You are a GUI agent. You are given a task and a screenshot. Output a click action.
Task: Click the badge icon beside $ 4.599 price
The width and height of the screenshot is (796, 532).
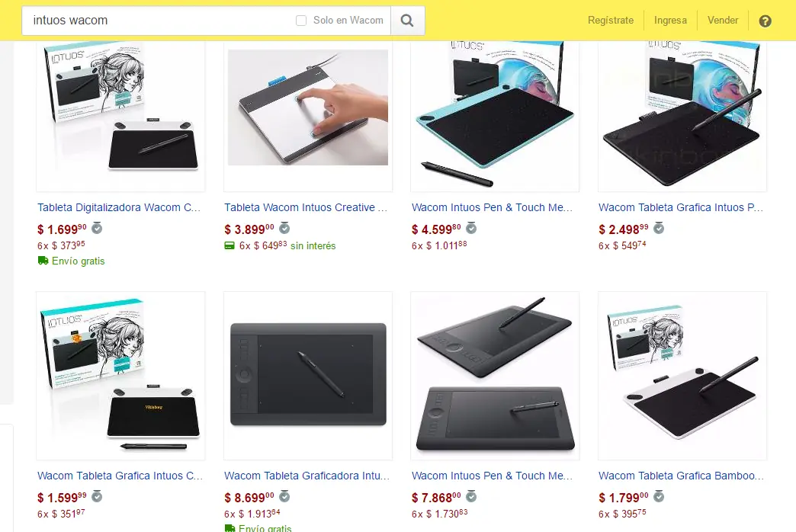point(471,228)
